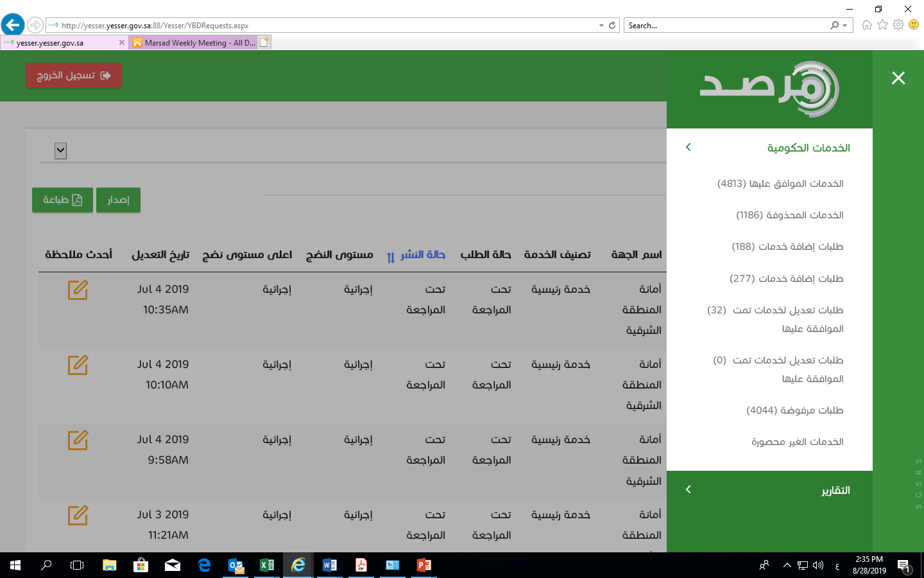
Task: Click the browser Home icon
Action: 867,25
